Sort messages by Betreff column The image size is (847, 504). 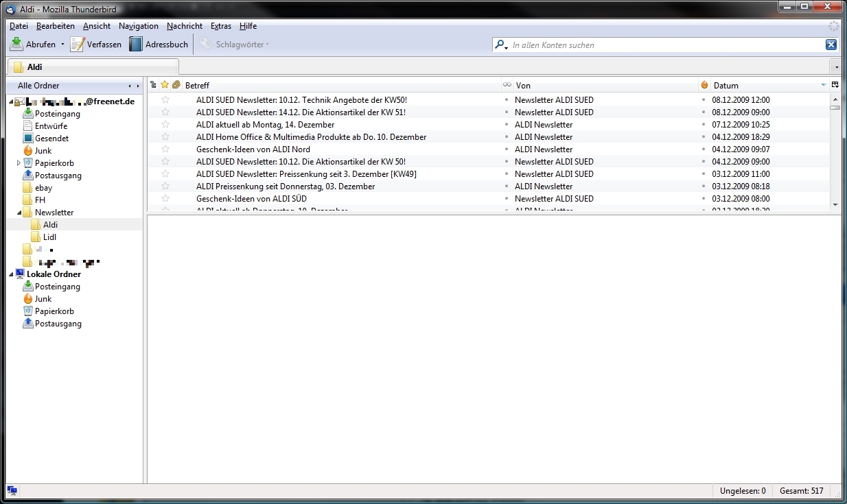pos(341,85)
